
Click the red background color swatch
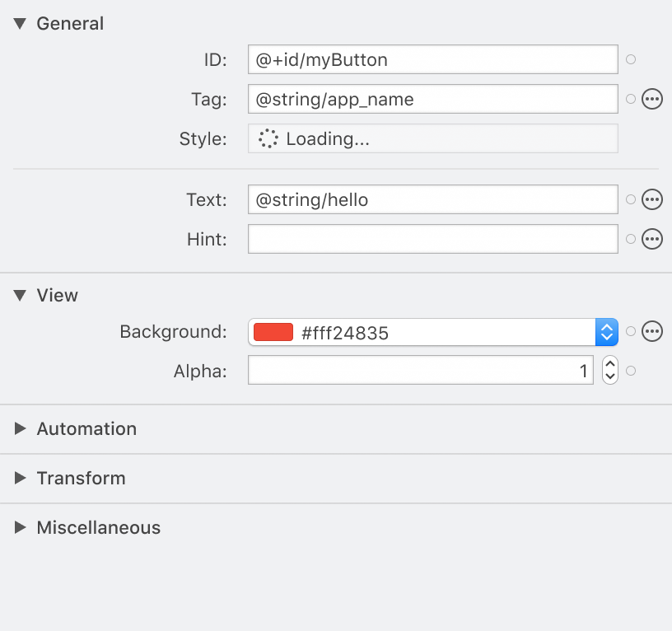(272, 331)
